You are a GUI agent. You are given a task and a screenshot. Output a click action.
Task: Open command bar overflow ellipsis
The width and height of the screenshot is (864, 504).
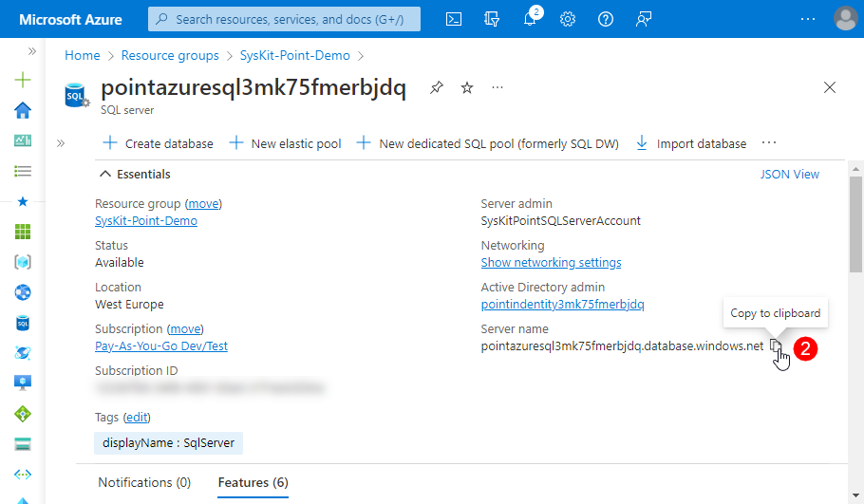(769, 143)
